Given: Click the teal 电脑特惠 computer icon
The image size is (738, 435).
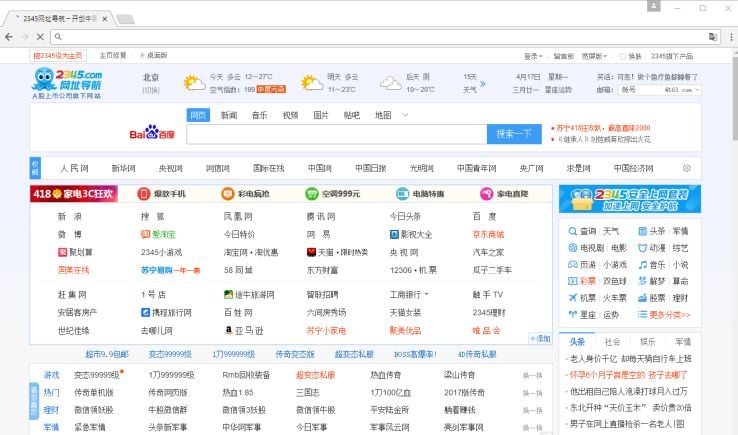Looking at the screenshot, I should tap(402, 193).
